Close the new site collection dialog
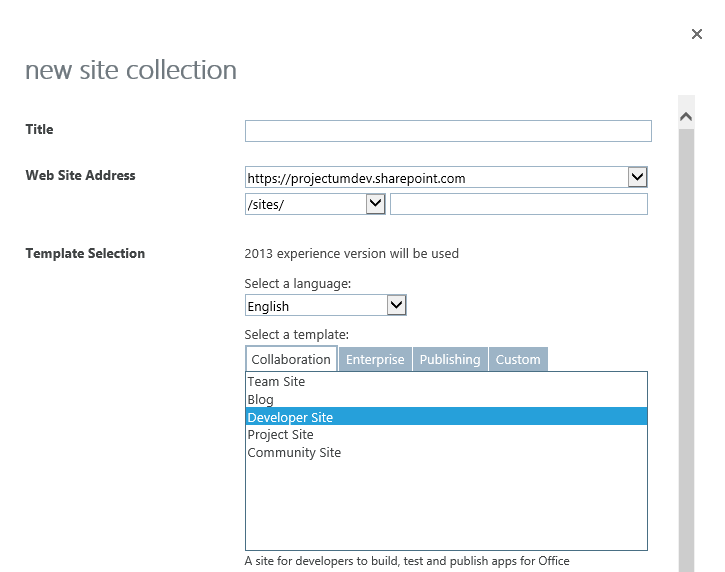Screen dimensions: 725x572 click(697, 34)
